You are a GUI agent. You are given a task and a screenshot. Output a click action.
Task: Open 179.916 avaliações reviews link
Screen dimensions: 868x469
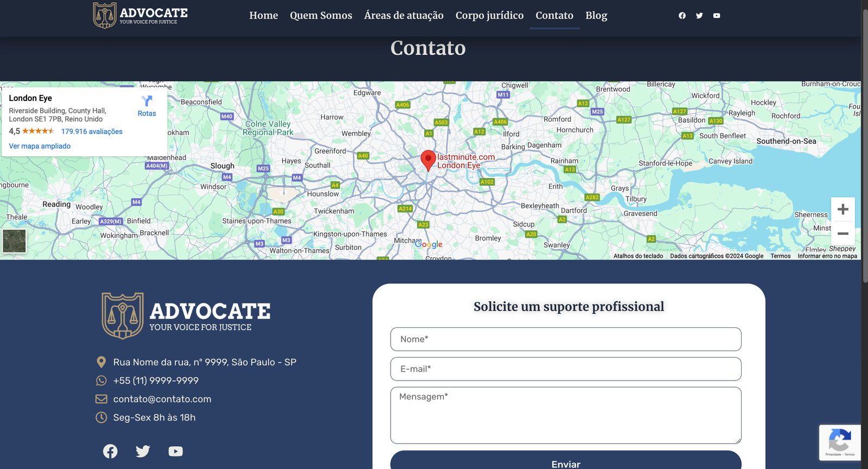pyautogui.click(x=92, y=131)
